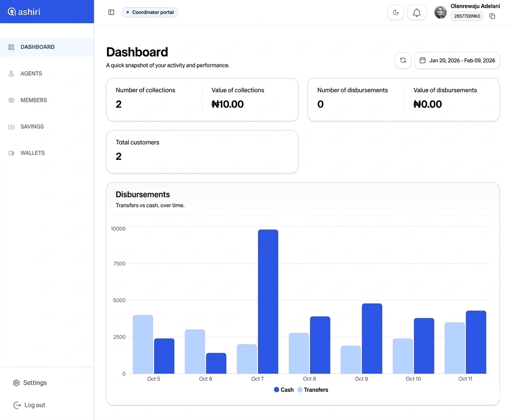Click the Oct 11 Transfers bar
This screenshot has width=510, height=420.
(455, 348)
